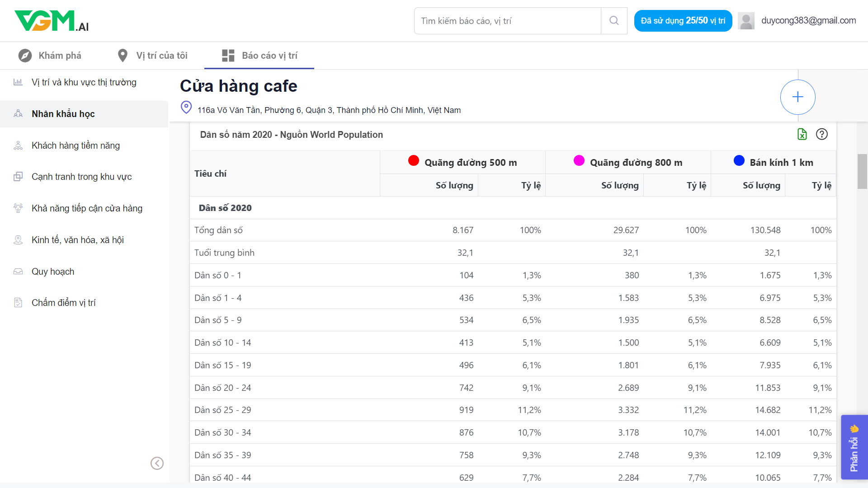Click the location pin next to address
This screenshot has height=488, width=868.
(x=186, y=107)
